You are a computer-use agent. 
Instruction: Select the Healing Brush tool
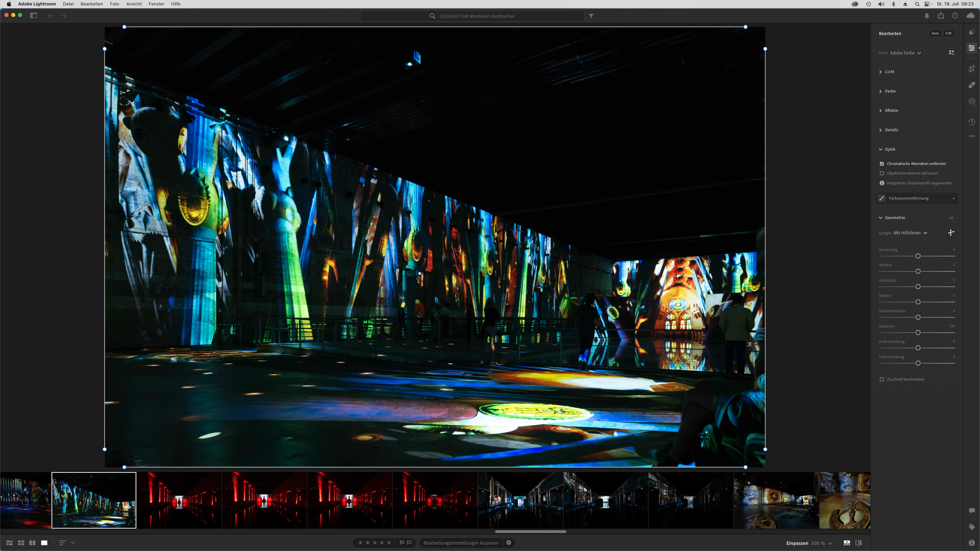pyautogui.click(x=972, y=85)
